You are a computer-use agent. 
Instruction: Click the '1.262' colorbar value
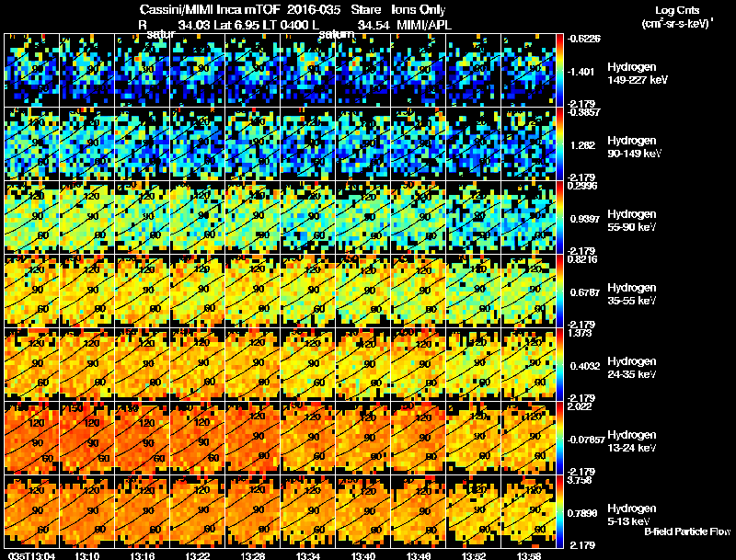click(x=582, y=145)
